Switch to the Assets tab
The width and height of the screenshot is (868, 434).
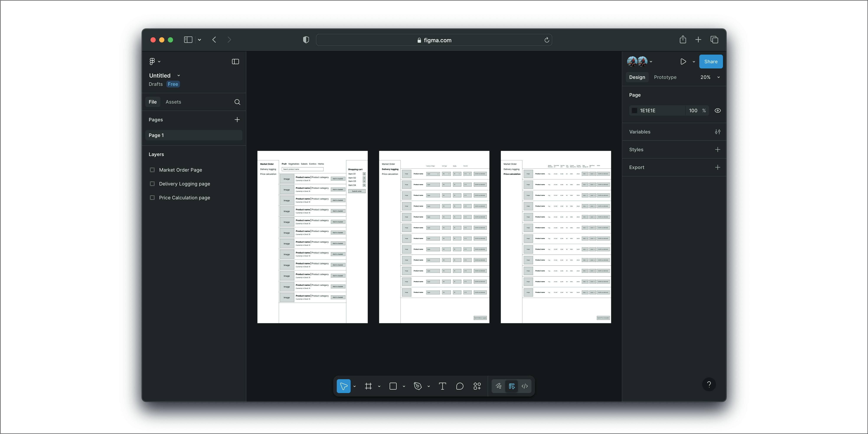pos(173,102)
